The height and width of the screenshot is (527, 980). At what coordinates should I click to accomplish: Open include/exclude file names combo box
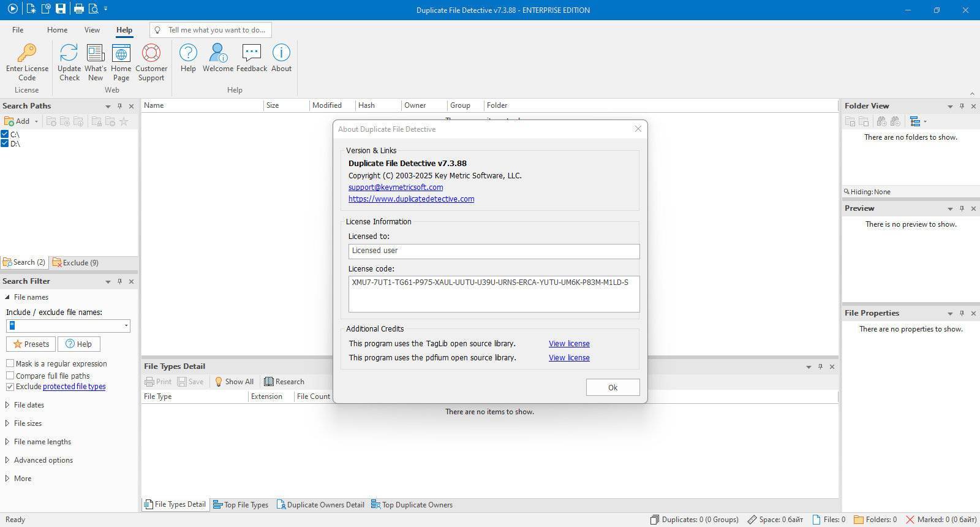click(x=68, y=325)
